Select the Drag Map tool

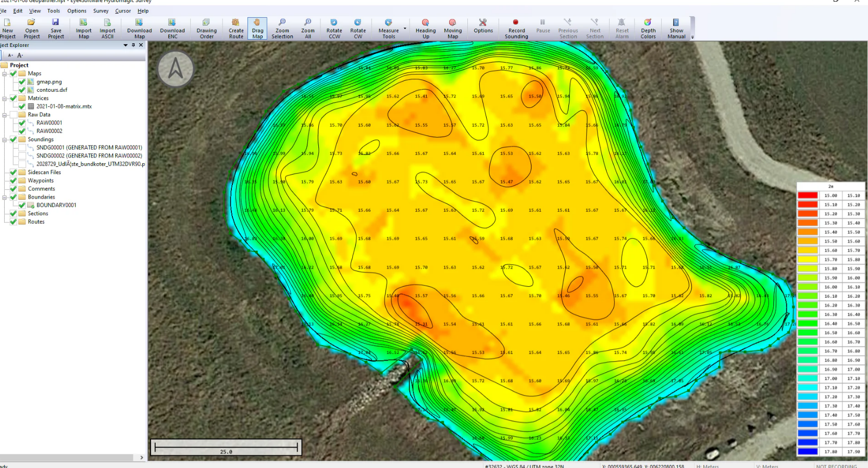point(257,28)
